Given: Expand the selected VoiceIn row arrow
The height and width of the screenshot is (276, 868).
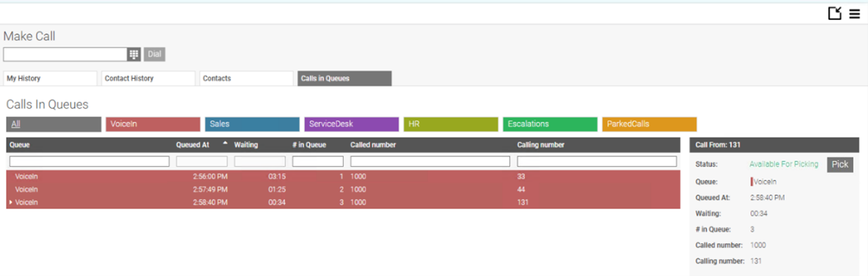Looking at the screenshot, I should click(x=11, y=202).
